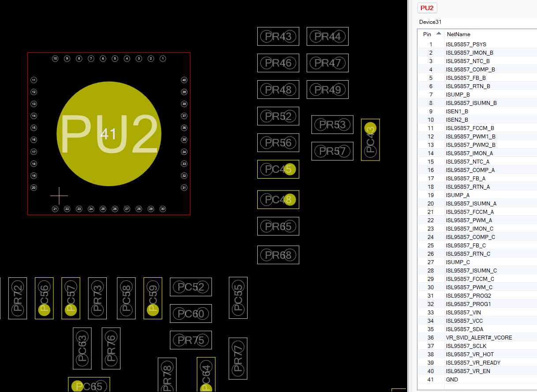Select capacitor PC59 on the board

click(x=153, y=298)
